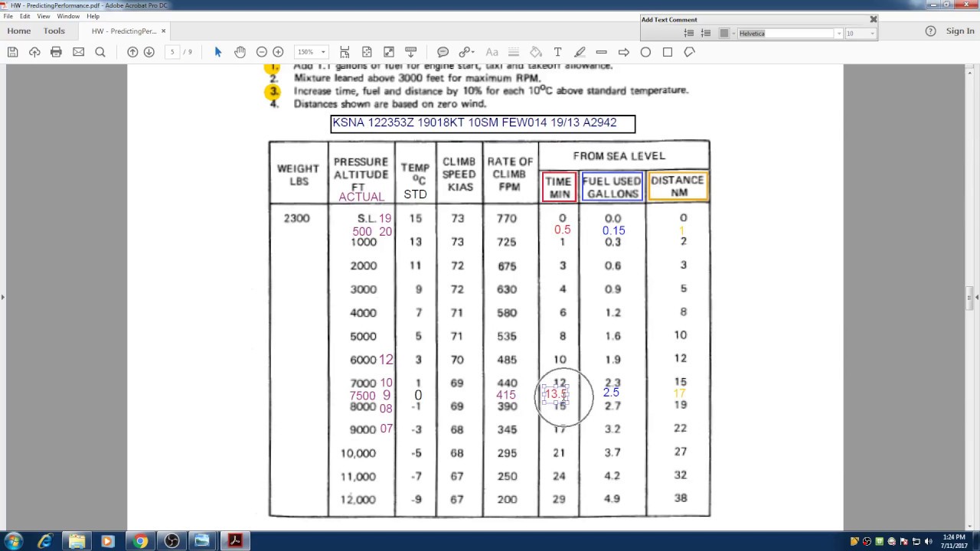Click the red 13.5 text annotation
This screenshot has height=551, width=980.
555,394
